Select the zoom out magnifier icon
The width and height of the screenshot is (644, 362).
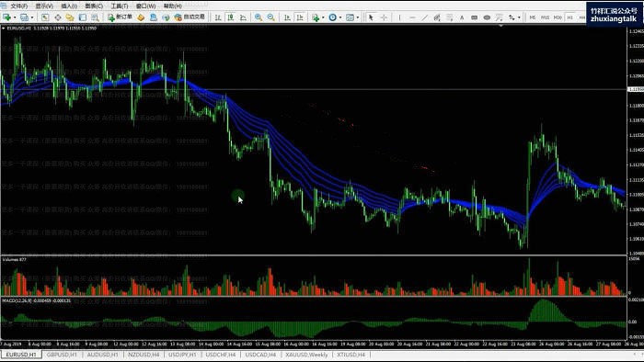click(271, 17)
